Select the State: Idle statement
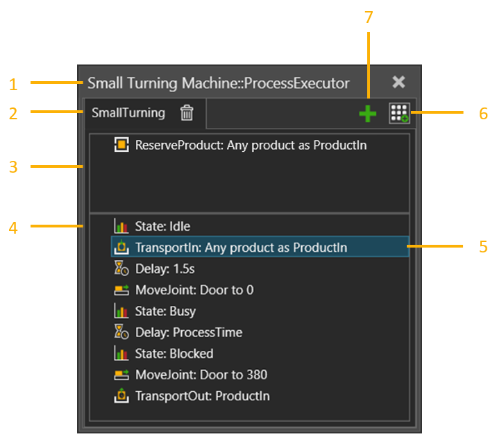Image resolution: width=497 pixels, height=448 pixels. 162,227
